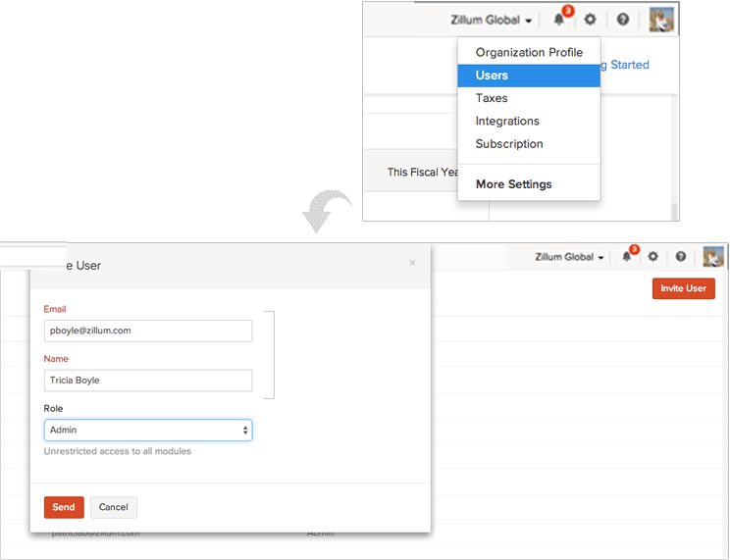This screenshot has height=560, width=730.
Task: Click the notification bell above the Invite User button
Action: click(x=628, y=257)
